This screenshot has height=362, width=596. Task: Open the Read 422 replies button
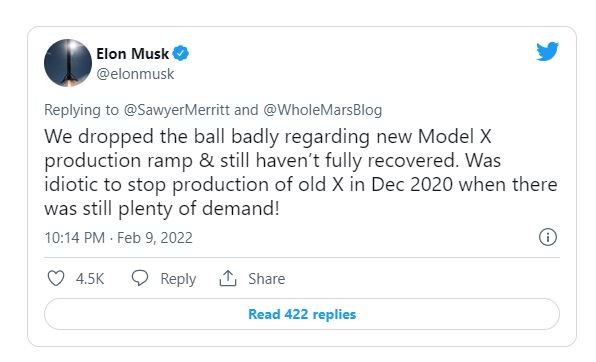[302, 314]
